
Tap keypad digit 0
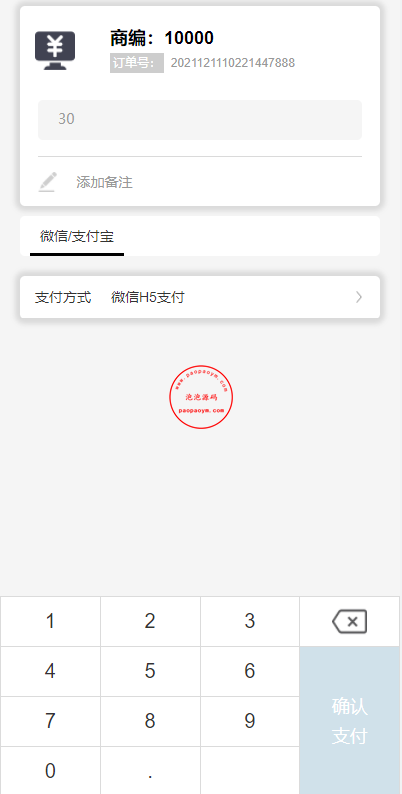pyautogui.click(x=50, y=771)
